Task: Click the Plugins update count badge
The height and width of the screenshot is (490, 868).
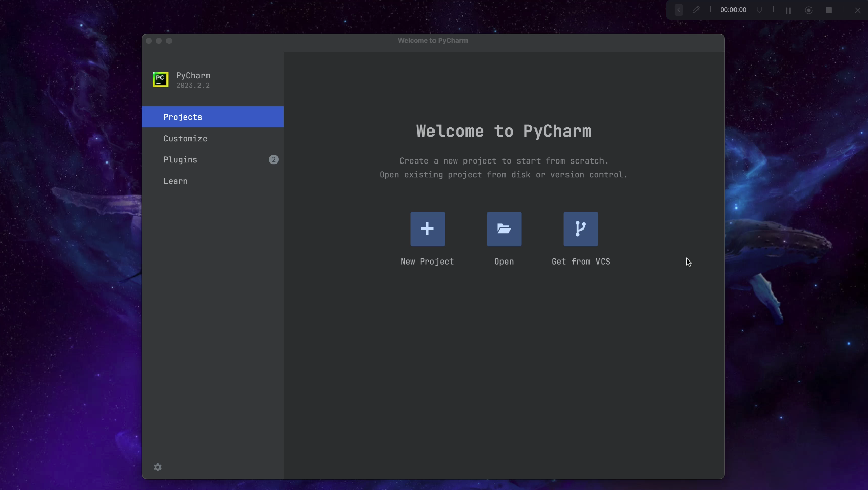Action: point(273,159)
